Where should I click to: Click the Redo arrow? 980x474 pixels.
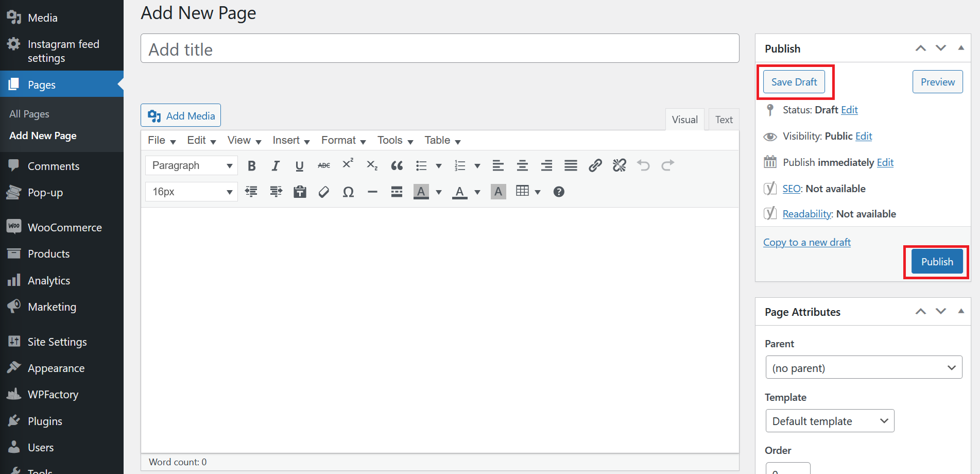(x=667, y=165)
